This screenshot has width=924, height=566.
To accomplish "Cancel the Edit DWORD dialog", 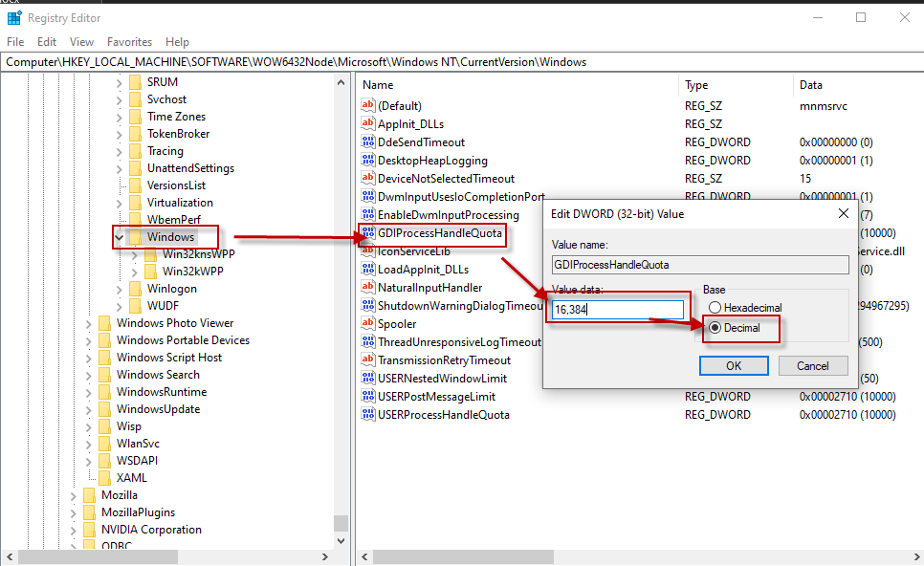I will click(813, 366).
